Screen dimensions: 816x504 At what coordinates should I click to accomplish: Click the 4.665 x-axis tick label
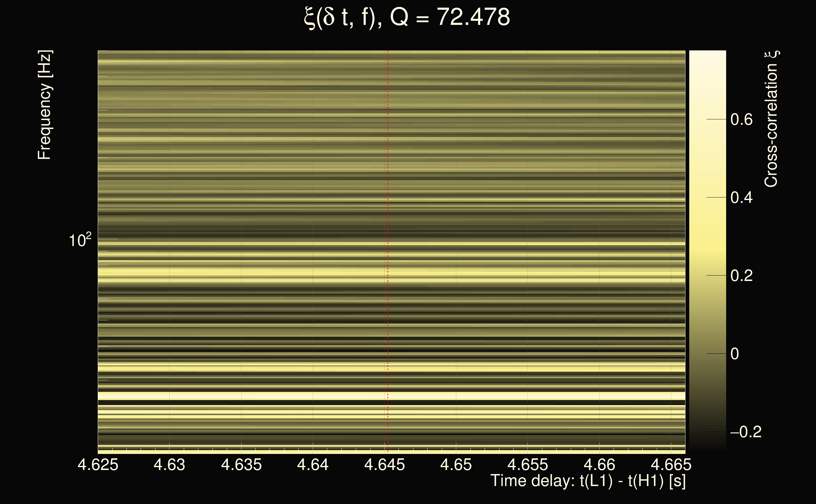click(671, 465)
